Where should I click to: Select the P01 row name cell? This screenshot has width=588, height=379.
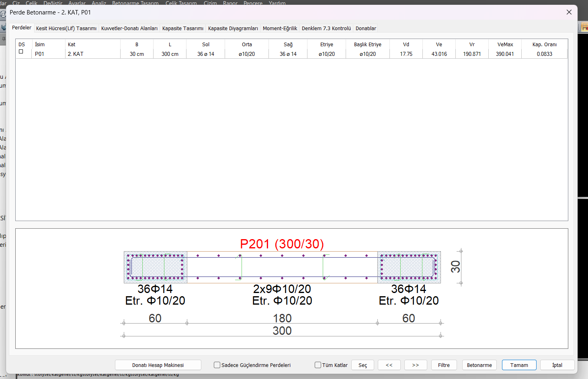click(x=40, y=54)
